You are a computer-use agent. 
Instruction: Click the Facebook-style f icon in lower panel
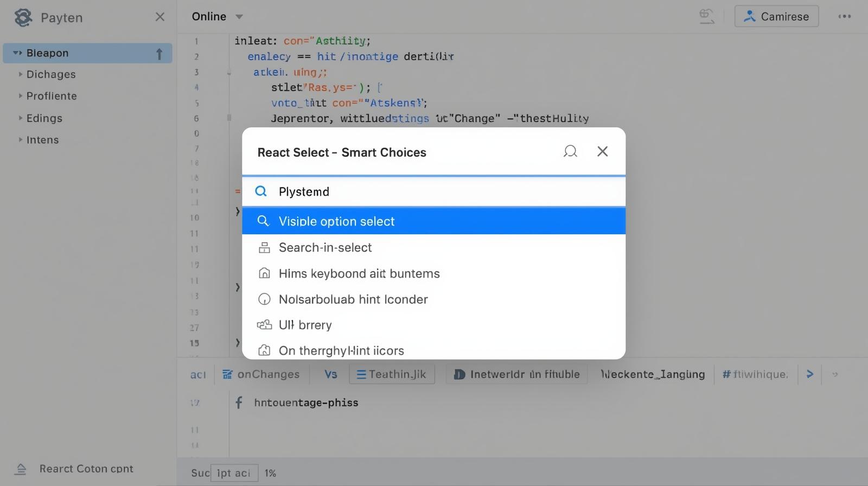[x=239, y=402]
